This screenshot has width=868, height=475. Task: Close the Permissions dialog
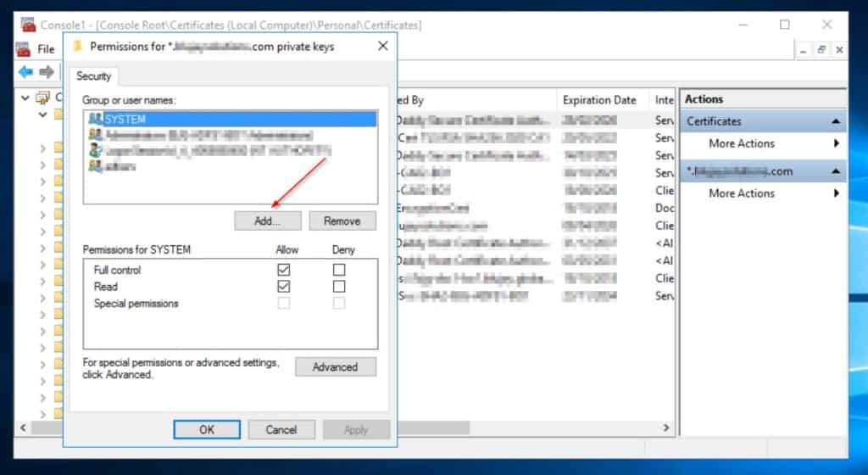click(x=383, y=46)
